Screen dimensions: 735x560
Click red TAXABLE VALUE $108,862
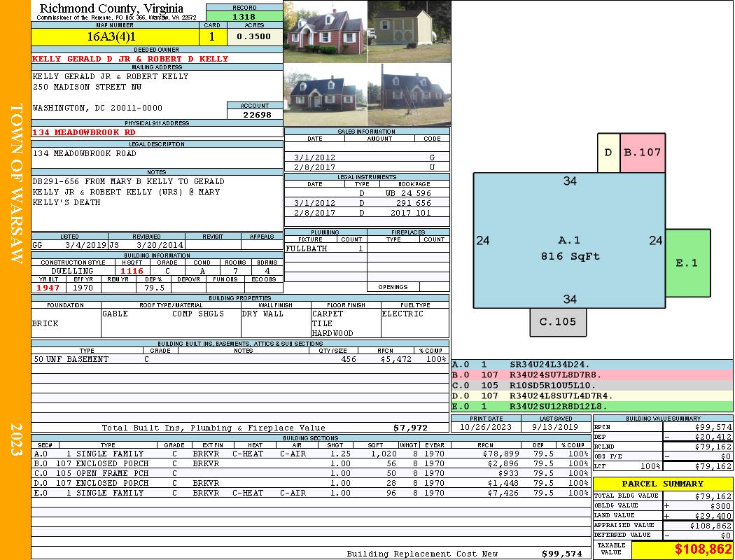(x=703, y=549)
